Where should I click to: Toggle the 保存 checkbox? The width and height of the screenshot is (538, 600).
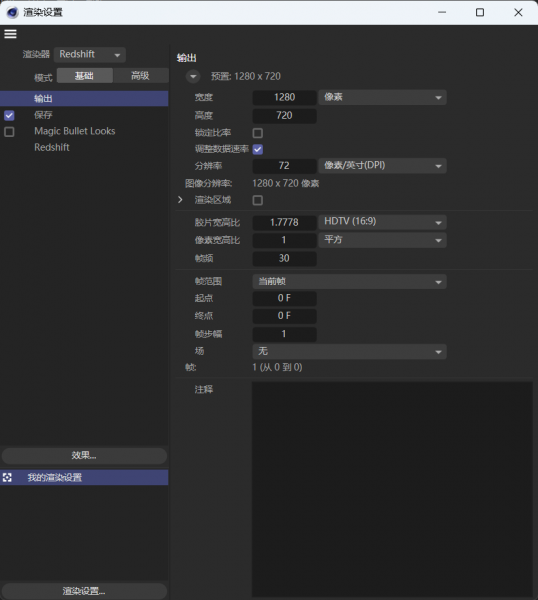tap(9, 115)
